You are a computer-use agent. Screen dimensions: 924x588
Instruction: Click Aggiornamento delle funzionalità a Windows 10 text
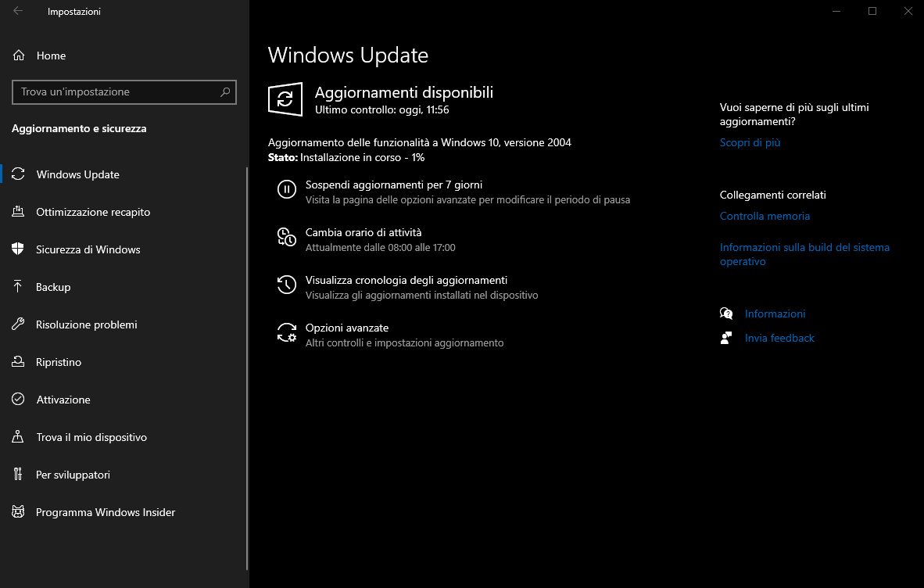click(420, 142)
